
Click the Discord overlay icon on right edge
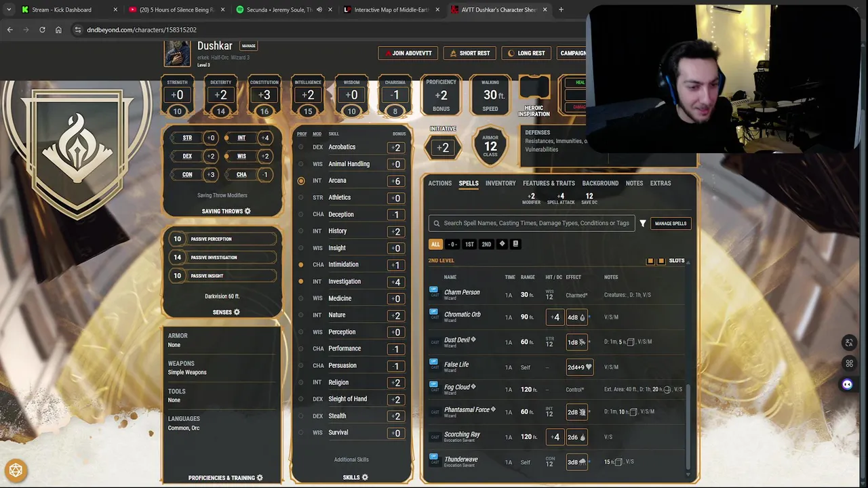pos(847,384)
